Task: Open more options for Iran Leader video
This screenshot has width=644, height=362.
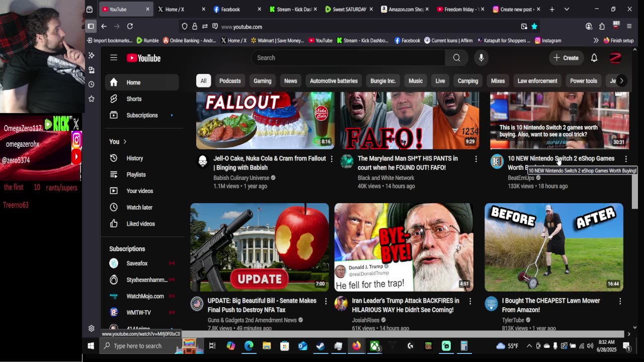Action: pos(470,301)
